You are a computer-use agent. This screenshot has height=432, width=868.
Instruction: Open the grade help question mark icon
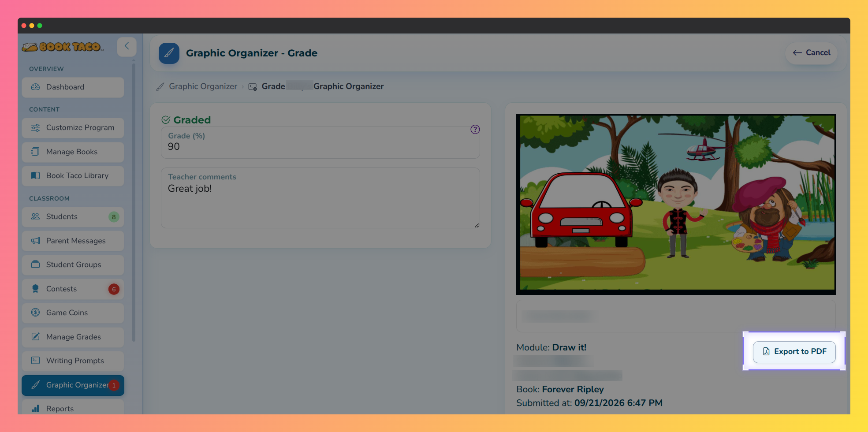click(475, 130)
